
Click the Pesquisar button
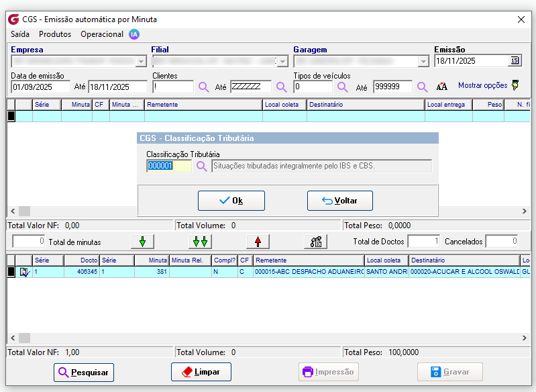click(84, 372)
